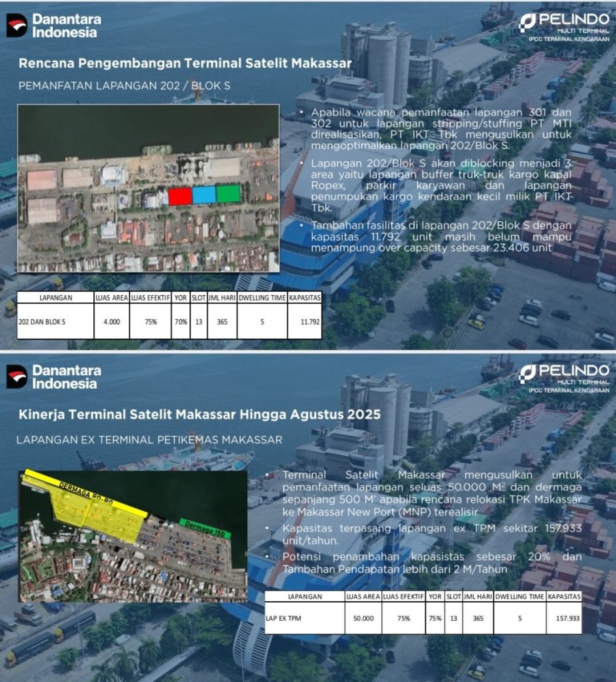Click the '202 DAN BLOK S' table cell
The width and height of the screenshot is (616, 682).
pyautogui.click(x=46, y=321)
